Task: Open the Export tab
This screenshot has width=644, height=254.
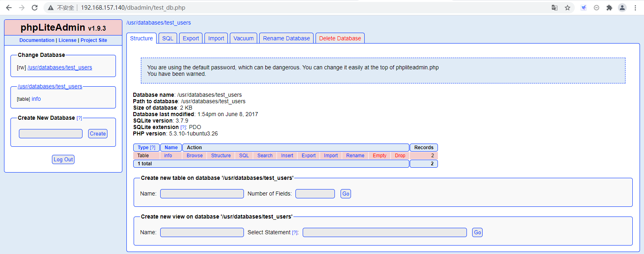Action: 191,38
